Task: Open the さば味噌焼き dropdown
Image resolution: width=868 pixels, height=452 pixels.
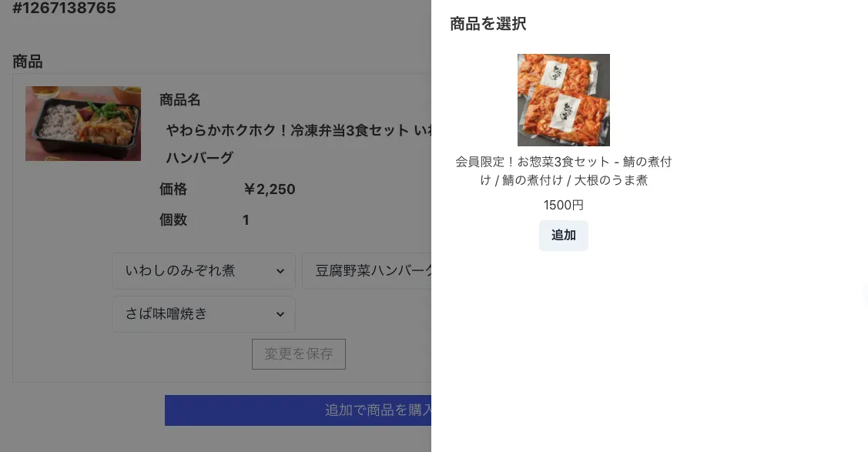Action: coord(203,313)
